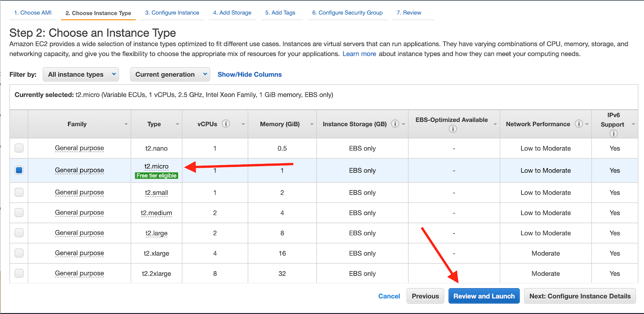Click EBS only value in t2.nano row
This screenshot has width=644, height=314.
pyautogui.click(x=362, y=148)
